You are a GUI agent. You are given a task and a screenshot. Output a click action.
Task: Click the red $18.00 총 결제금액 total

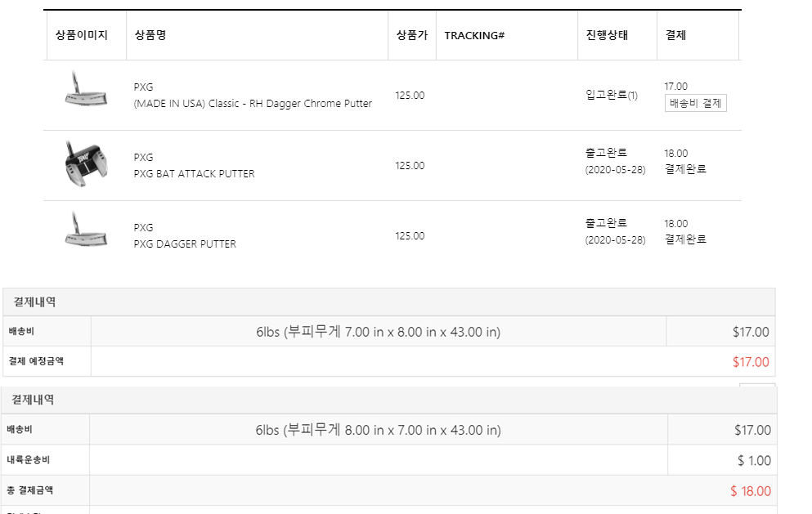click(x=751, y=491)
